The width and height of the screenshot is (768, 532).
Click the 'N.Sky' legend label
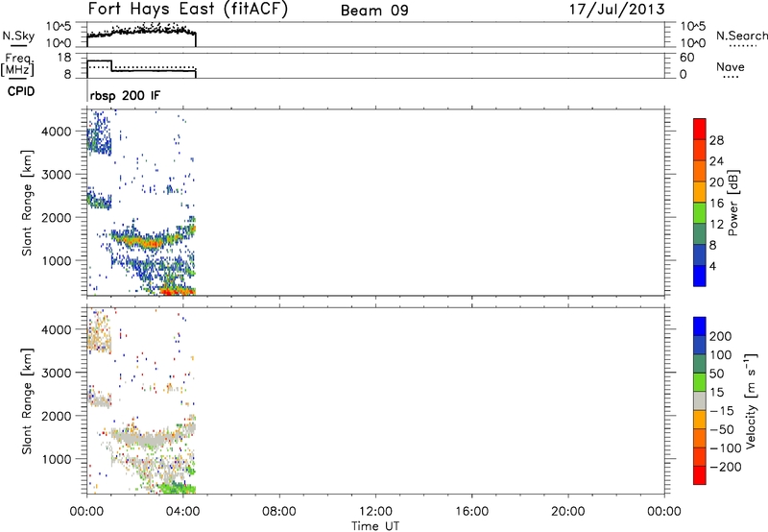(x=18, y=36)
